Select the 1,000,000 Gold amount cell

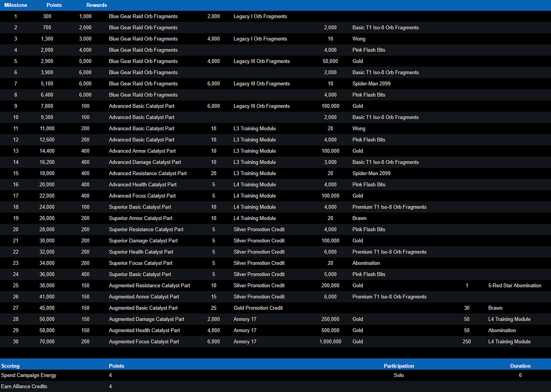tap(330, 342)
